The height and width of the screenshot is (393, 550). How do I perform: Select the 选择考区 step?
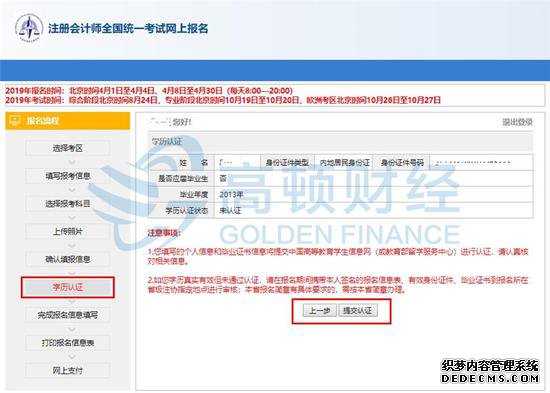click(x=68, y=148)
